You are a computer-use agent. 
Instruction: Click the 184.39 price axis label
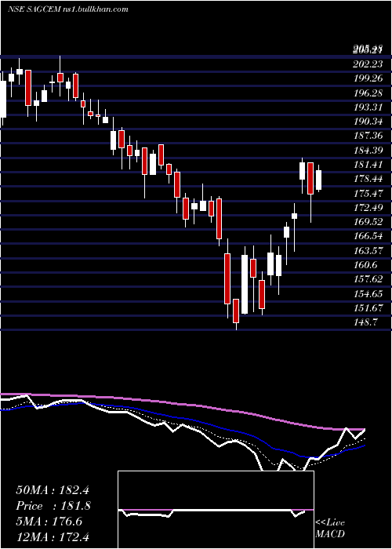[x=368, y=151]
